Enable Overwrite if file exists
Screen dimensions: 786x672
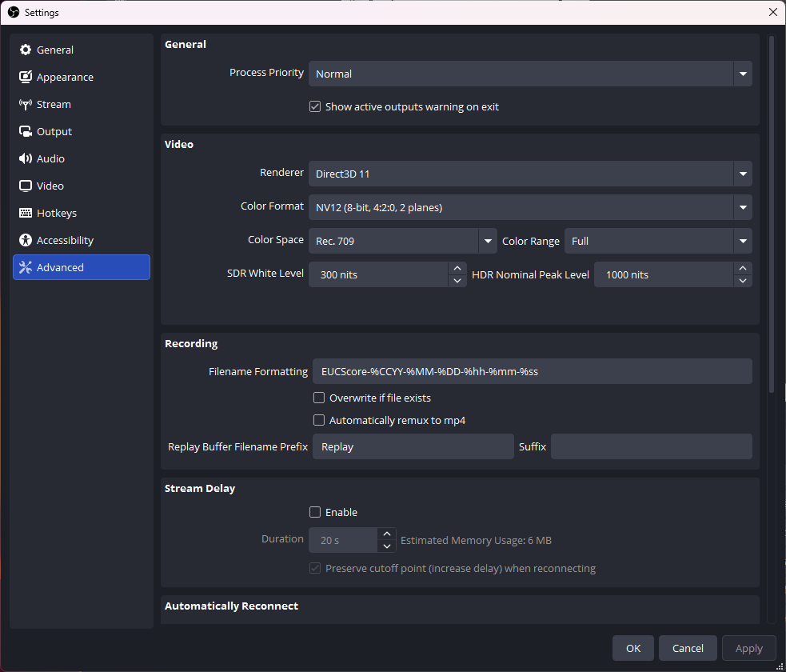click(x=319, y=398)
